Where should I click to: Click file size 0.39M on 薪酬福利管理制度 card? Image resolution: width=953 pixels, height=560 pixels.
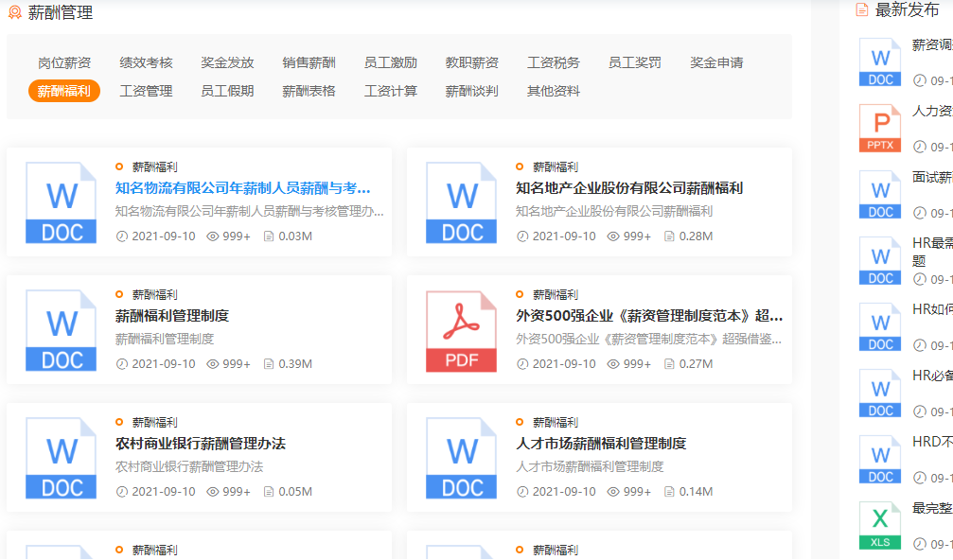click(295, 364)
